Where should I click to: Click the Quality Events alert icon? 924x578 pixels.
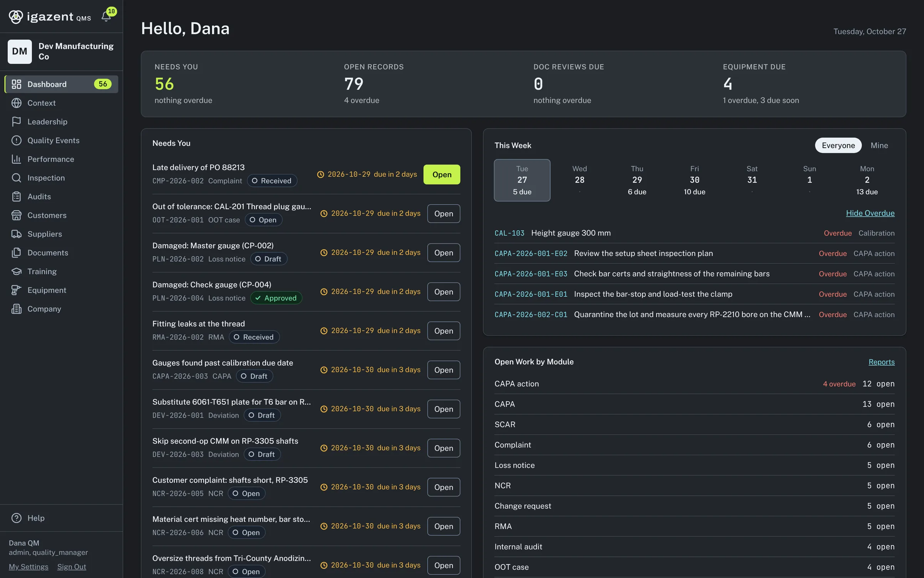pos(16,140)
